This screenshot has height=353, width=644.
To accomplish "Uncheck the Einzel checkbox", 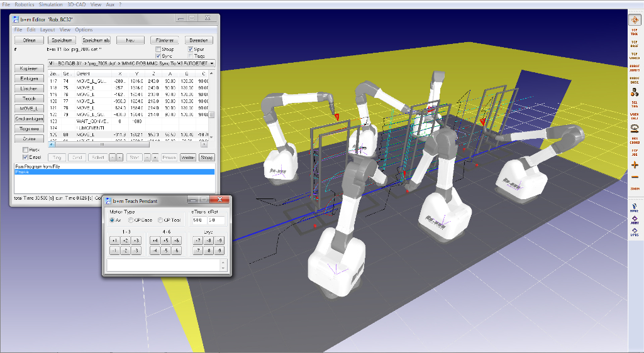I will 25,156.
